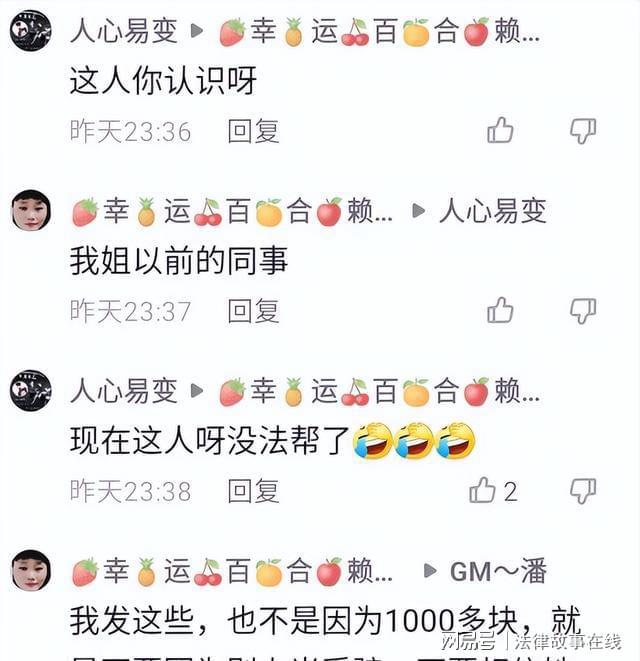Image resolution: width=640 pixels, height=661 pixels.
Task: Open username 人心易变 in first comment
Action: coord(124,31)
